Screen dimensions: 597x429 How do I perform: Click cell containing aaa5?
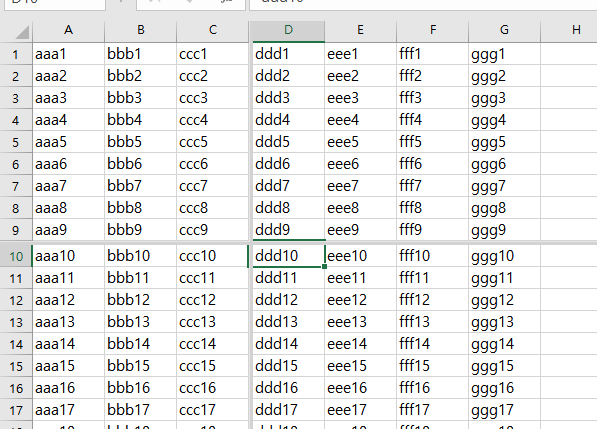click(x=69, y=142)
